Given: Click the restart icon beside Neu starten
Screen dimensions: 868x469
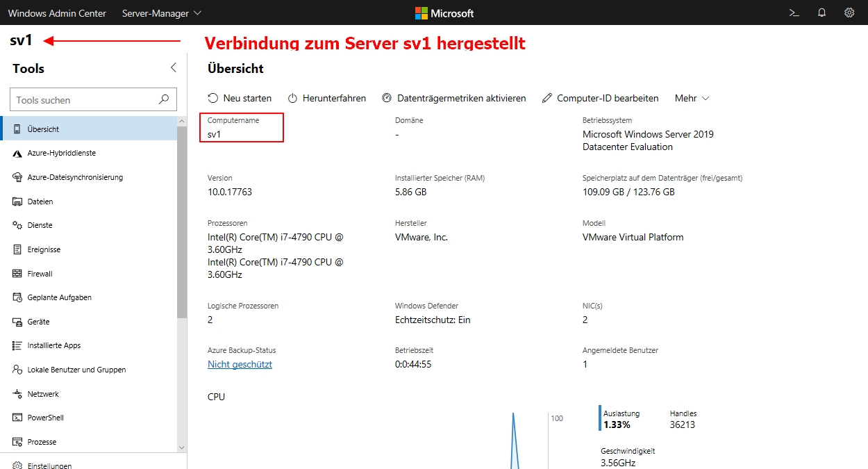Looking at the screenshot, I should click(x=213, y=98).
